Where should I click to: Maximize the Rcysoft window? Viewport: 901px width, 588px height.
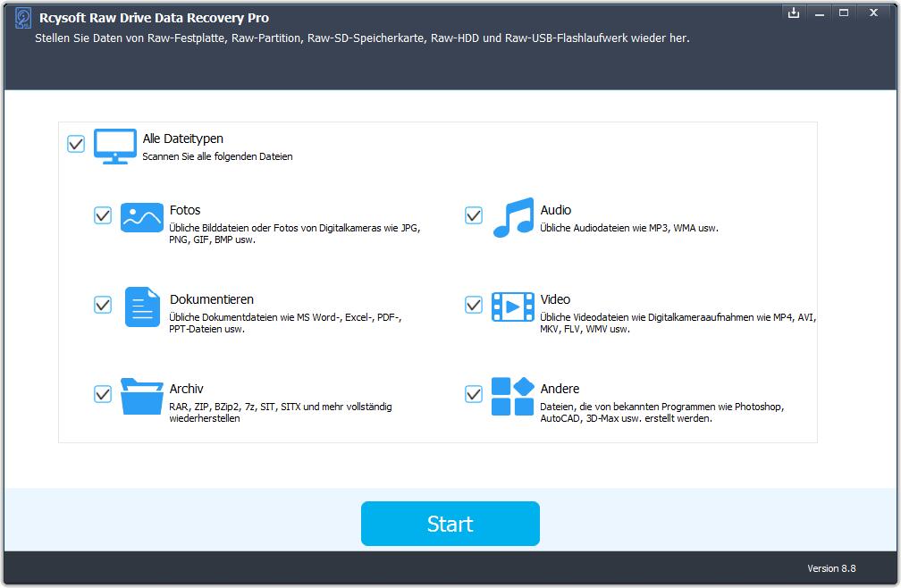click(844, 13)
